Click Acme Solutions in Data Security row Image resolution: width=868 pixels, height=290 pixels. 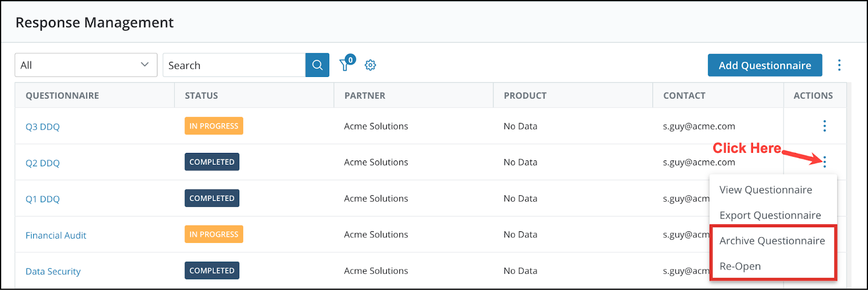(x=376, y=270)
